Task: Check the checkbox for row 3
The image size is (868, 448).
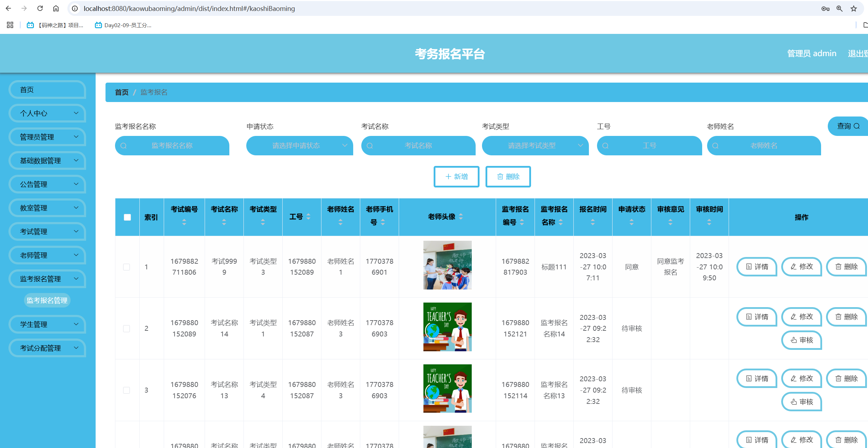Action: 126,390
